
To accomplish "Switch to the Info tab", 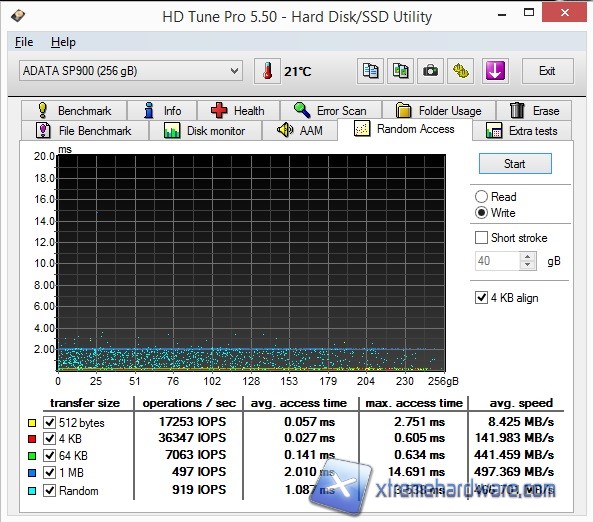I will [162, 110].
